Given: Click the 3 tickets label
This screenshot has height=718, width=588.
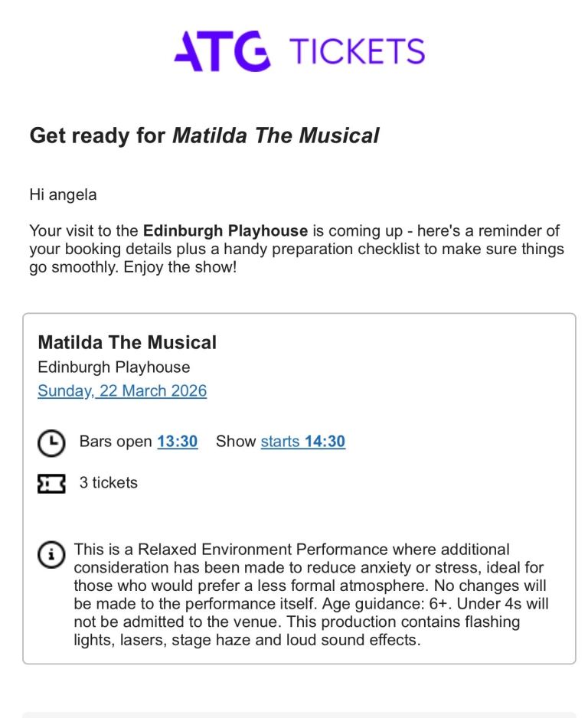Looking at the screenshot, I should [x=109, y=483].
